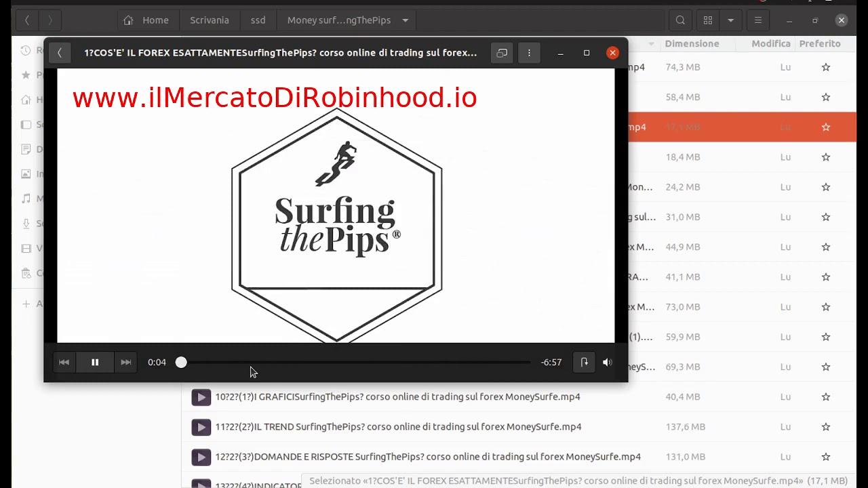Click the 40,4 MB size cell

coord(683,396)
